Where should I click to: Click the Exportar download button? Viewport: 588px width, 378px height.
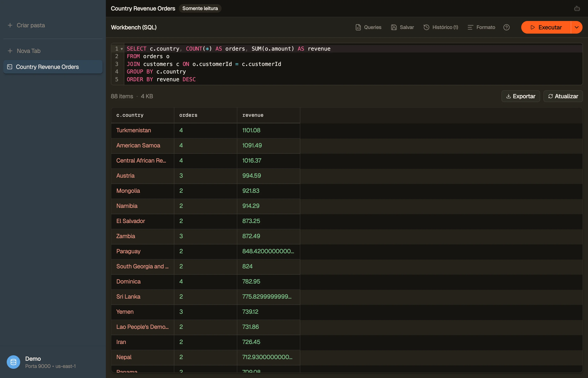tap(521, 96)
